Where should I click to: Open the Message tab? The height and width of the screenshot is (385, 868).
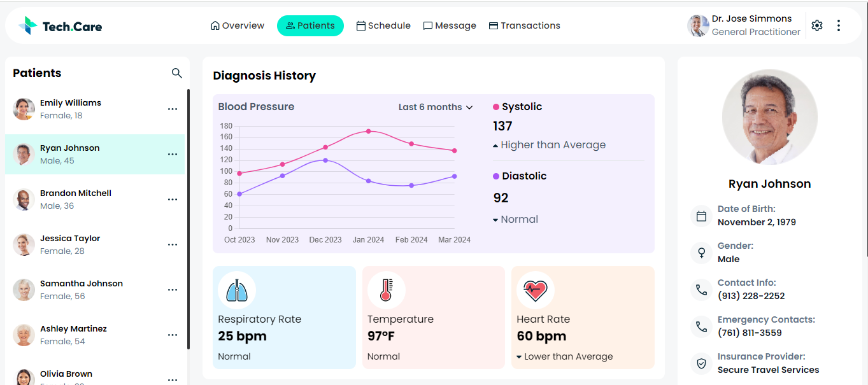(x=450, y=25)
